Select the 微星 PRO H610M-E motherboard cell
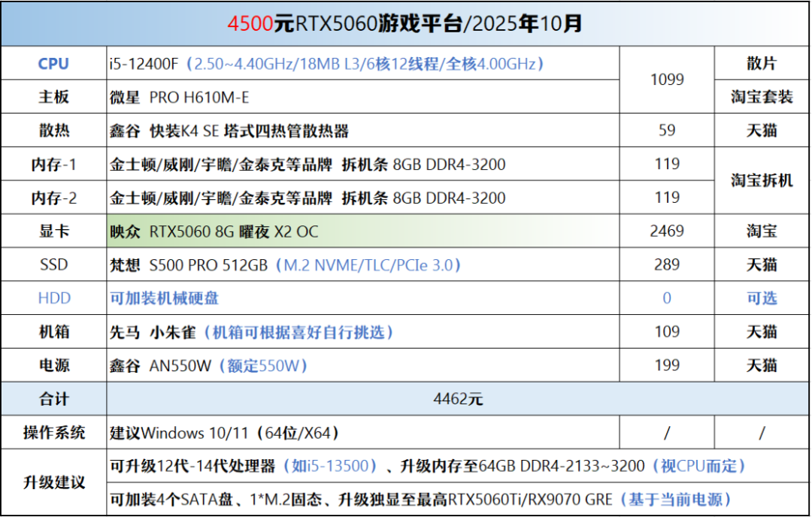This screenshot has width=812, height=517. pyautogui.click(x=180, y=97)
